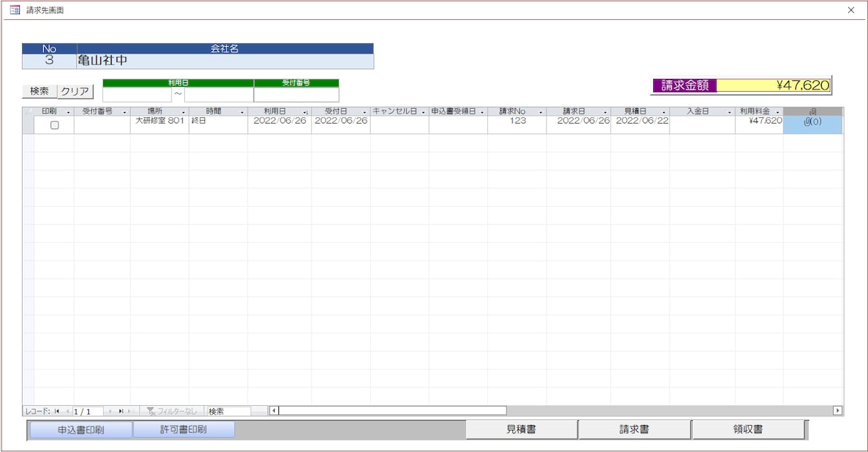Click the フィルターなし filter icon
The image size is (868, 452).
149,411
